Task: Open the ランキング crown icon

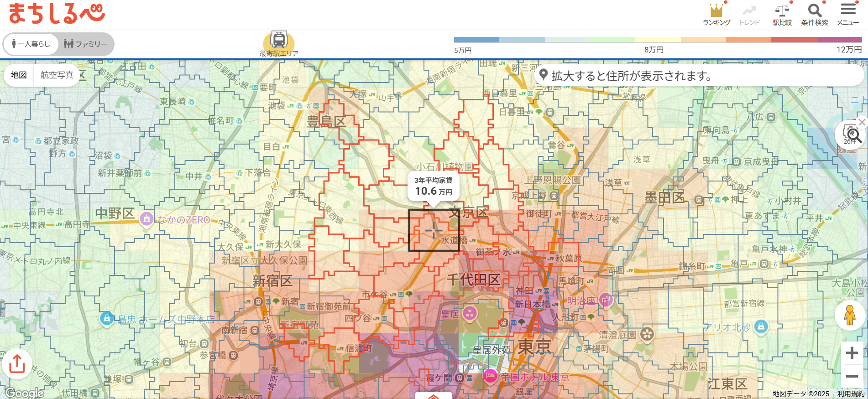Action: (716, 11)
